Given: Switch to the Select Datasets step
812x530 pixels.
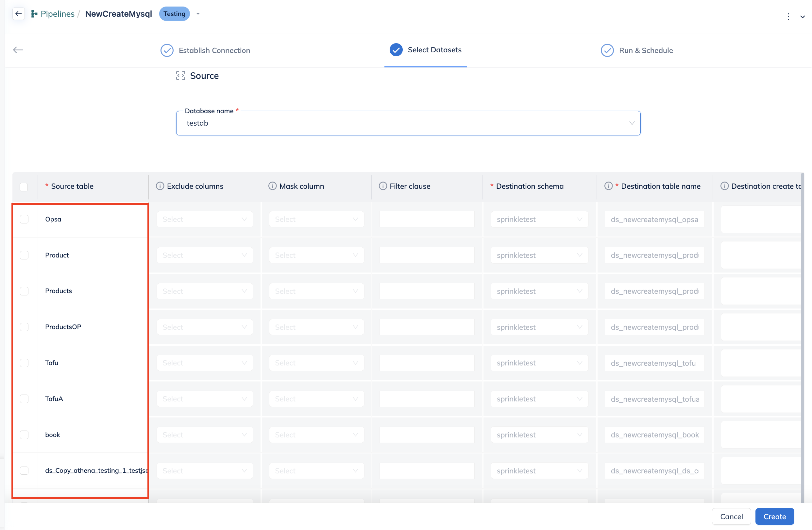Looking at the screenshot, I should [425, 50].
